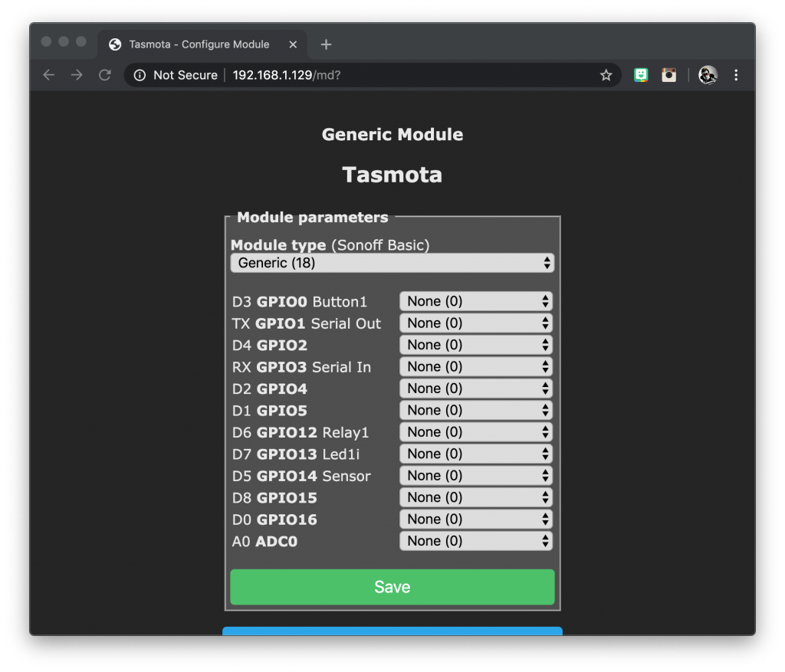This screenshot has width=785, height=672.
Task: Click the browser forward arrow
Action: pos(77,75)
